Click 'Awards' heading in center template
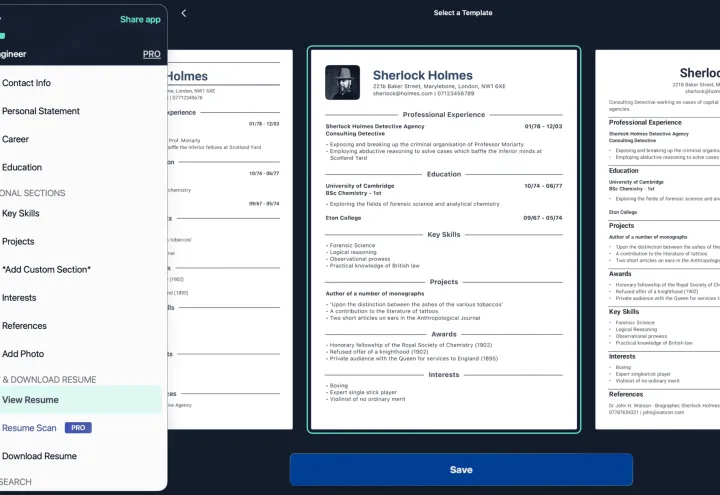The height and width of the screenshot is (495, 720). tap(444, 334)
